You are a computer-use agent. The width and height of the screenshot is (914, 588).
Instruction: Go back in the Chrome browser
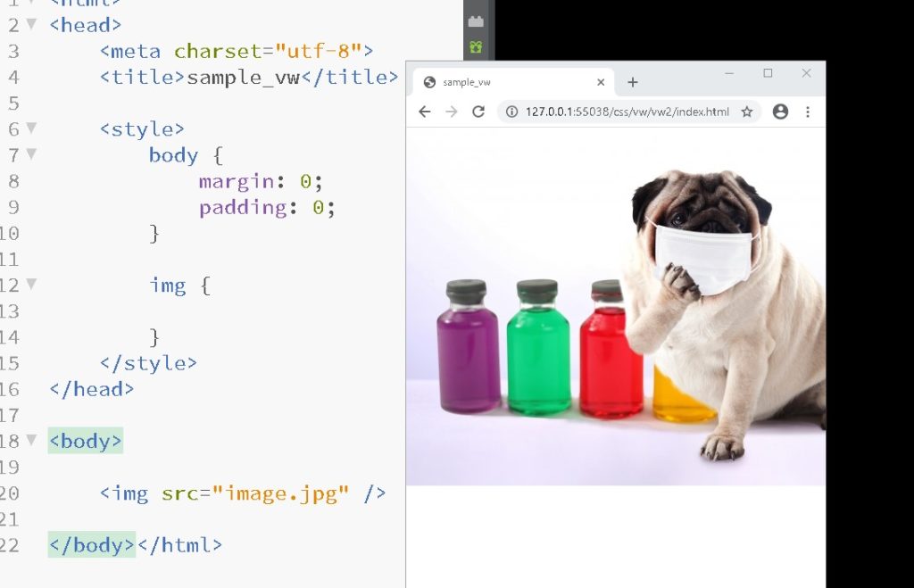coord(425,112)
